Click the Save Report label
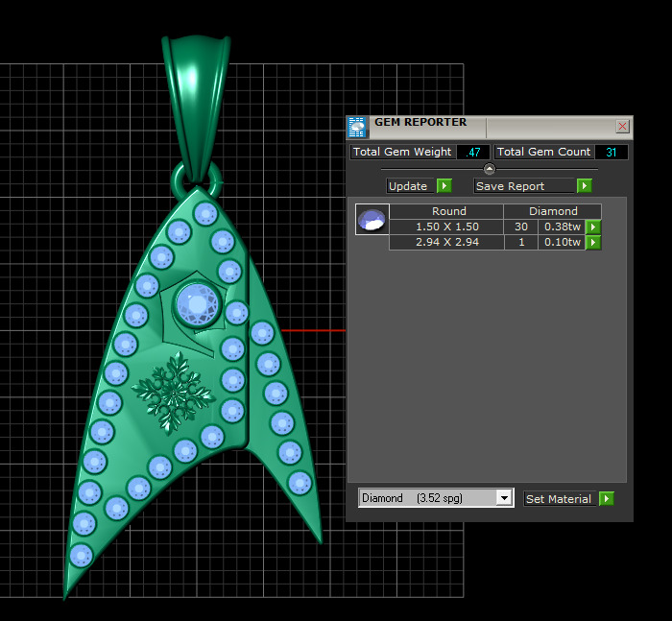This screenshot has width=672, height=621. (x=510, y=186)
